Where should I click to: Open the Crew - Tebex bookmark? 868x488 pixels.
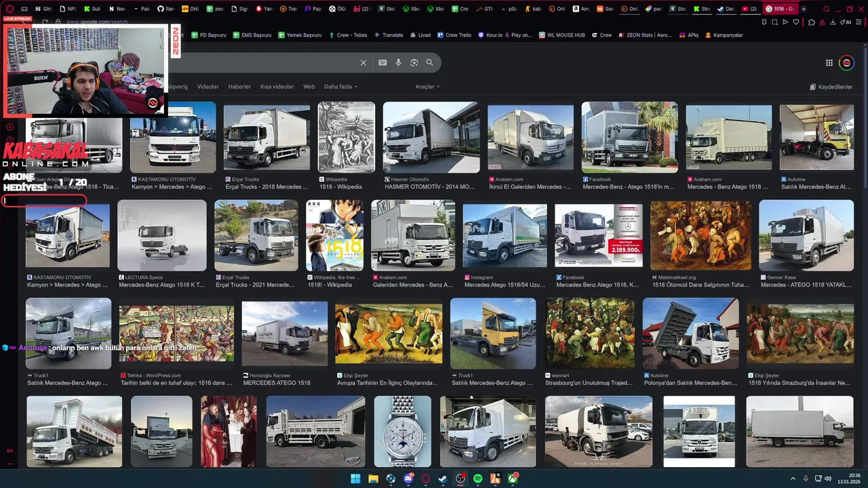click(347, 35)
